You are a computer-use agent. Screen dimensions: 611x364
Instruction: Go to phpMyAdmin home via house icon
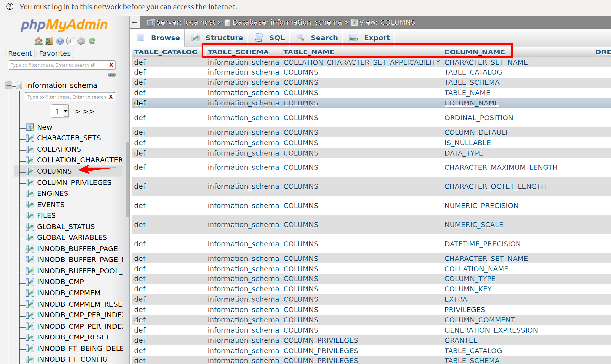click(x=38, y=41)
